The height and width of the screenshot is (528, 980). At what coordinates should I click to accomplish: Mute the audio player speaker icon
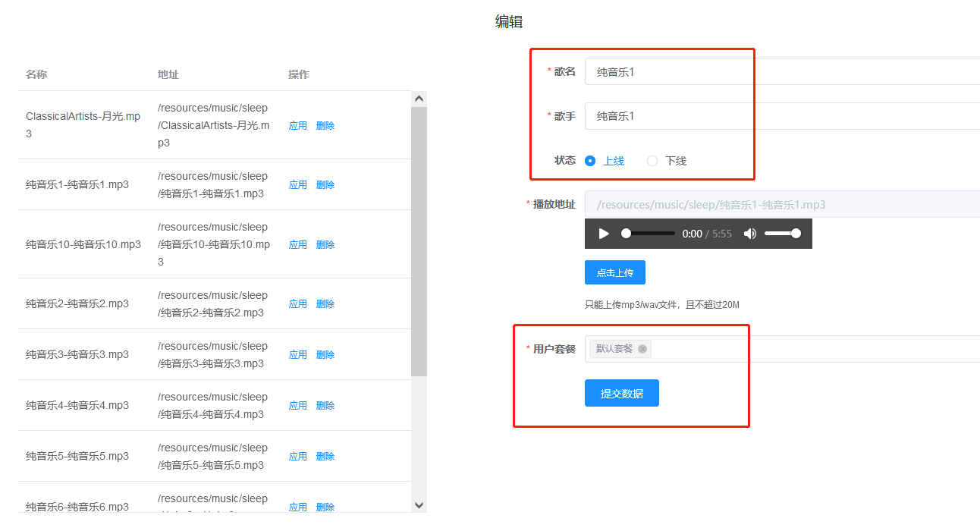pos(750,234)
